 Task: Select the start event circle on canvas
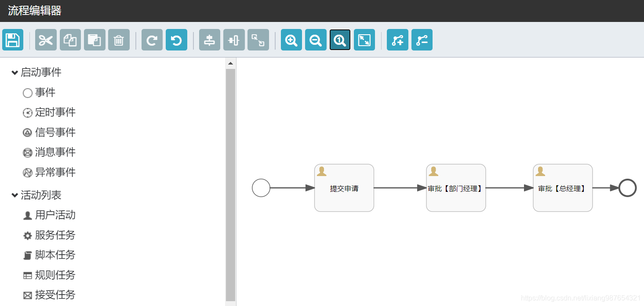click(x=261, y=188)
